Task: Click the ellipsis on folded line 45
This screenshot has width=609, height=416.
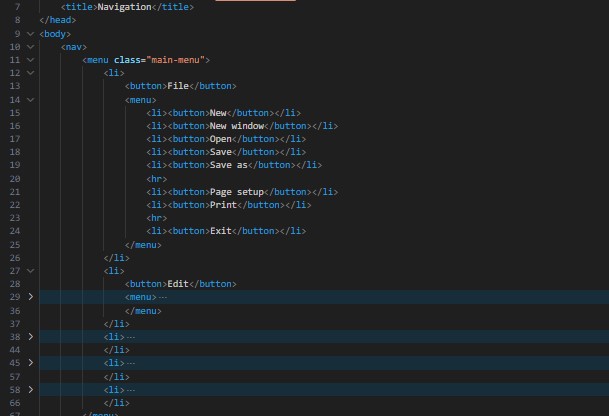Action: [130, 362]
